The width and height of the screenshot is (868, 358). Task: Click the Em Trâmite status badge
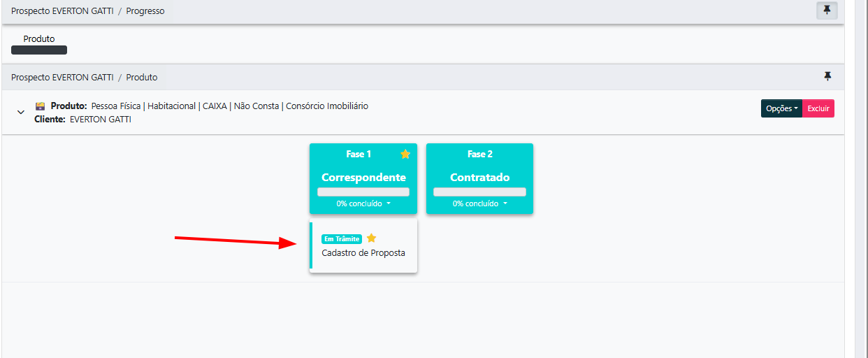click(342, 239)
